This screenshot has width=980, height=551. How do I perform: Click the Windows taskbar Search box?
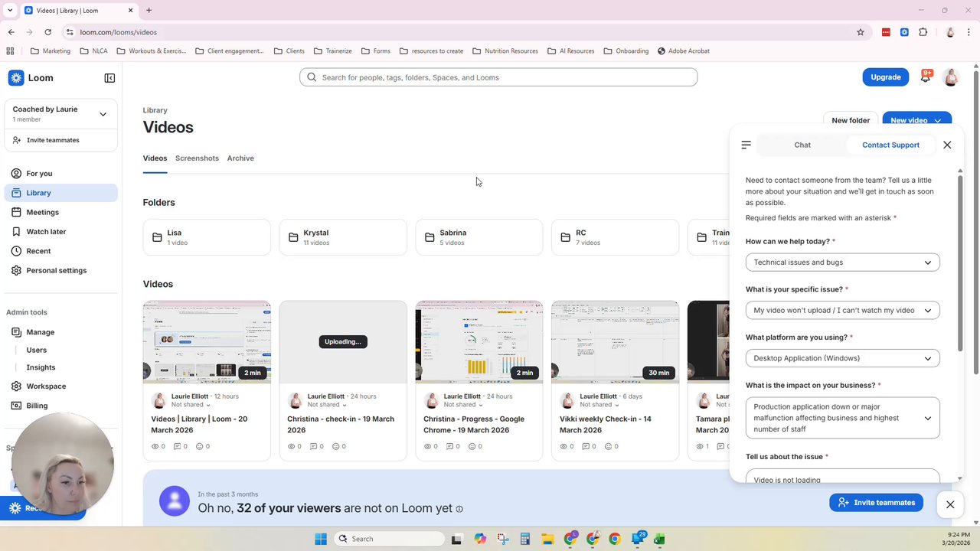pyautogui.click(x=389, y=539)
